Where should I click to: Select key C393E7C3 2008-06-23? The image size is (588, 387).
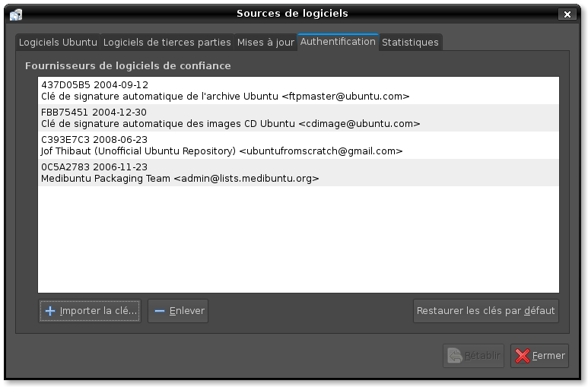click(94, 139)
